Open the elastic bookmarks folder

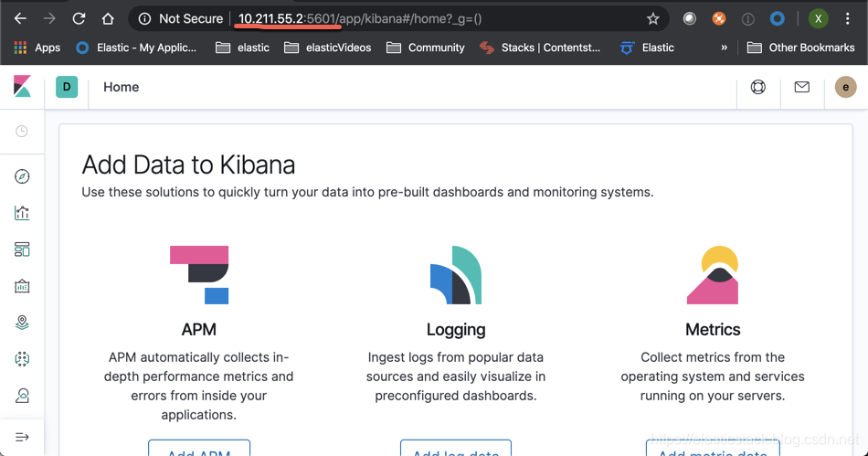(242, 48)
